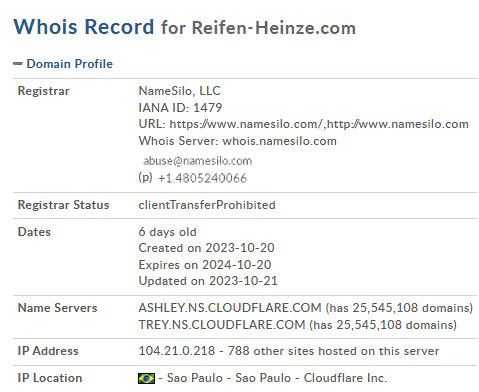The image size is (479, 392).
Task: Click the registrar URL line text
Action: (304, 124)
